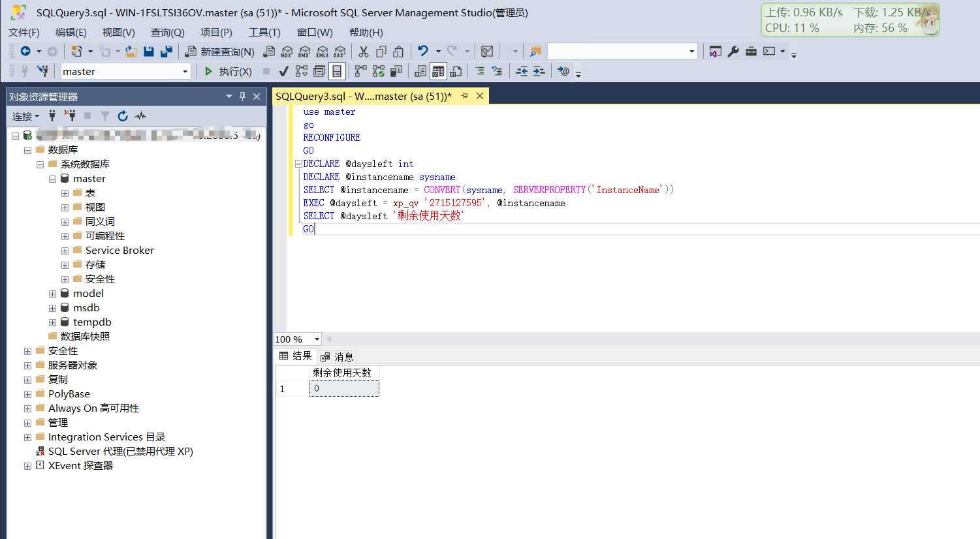This screenshot has width=980, height=539.
Task: Open a new DMX query
Action: click(304, 52)
